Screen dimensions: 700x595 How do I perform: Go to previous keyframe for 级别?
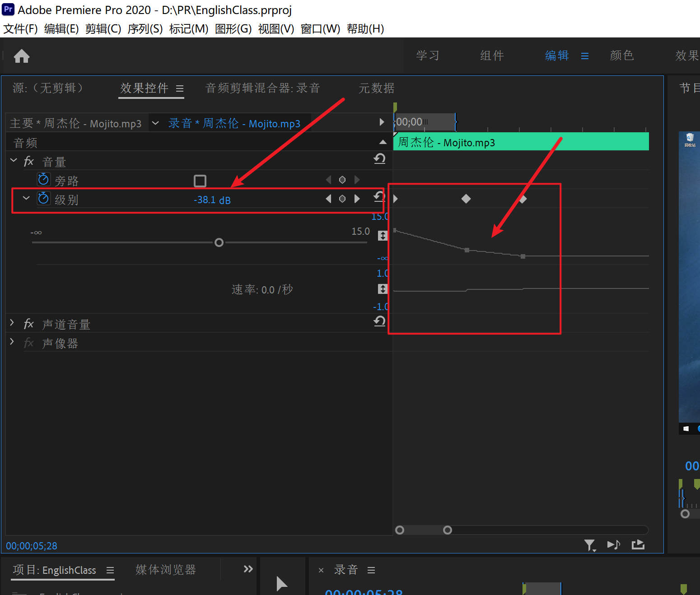click(x=328, y=199)
